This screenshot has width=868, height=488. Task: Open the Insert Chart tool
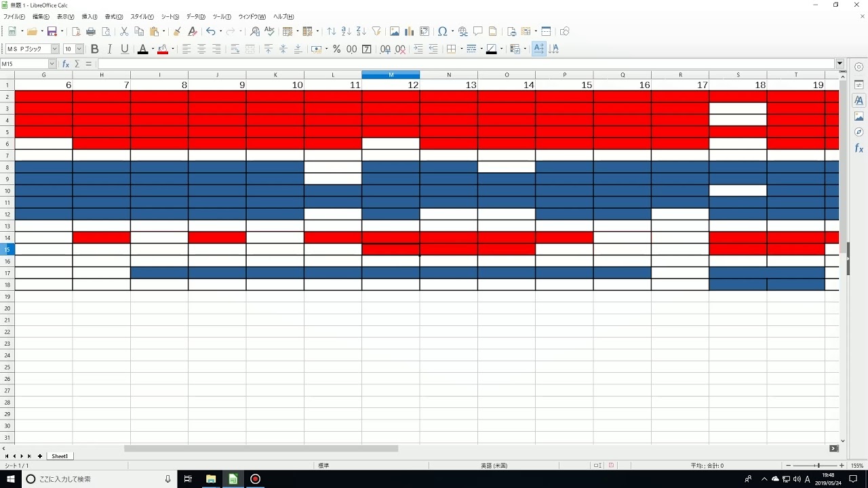click(x=410, y=31)
